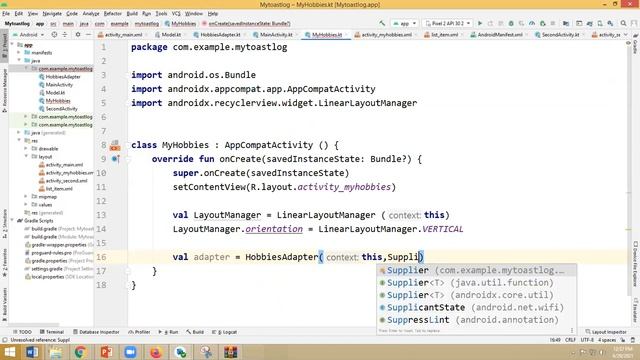Viewport: 640px width, 360px height.
Task: Open the Device File Explorer side tab
Action: [x=636, y=263]
